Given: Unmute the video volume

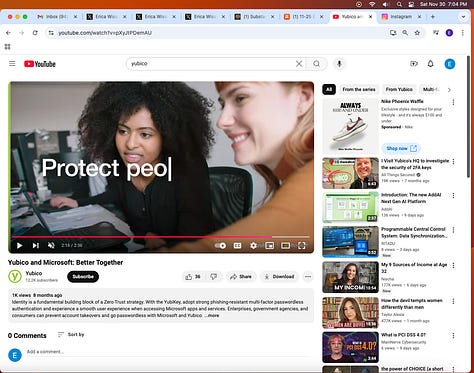Looking at the screenshot, I should tap(51, 246).
